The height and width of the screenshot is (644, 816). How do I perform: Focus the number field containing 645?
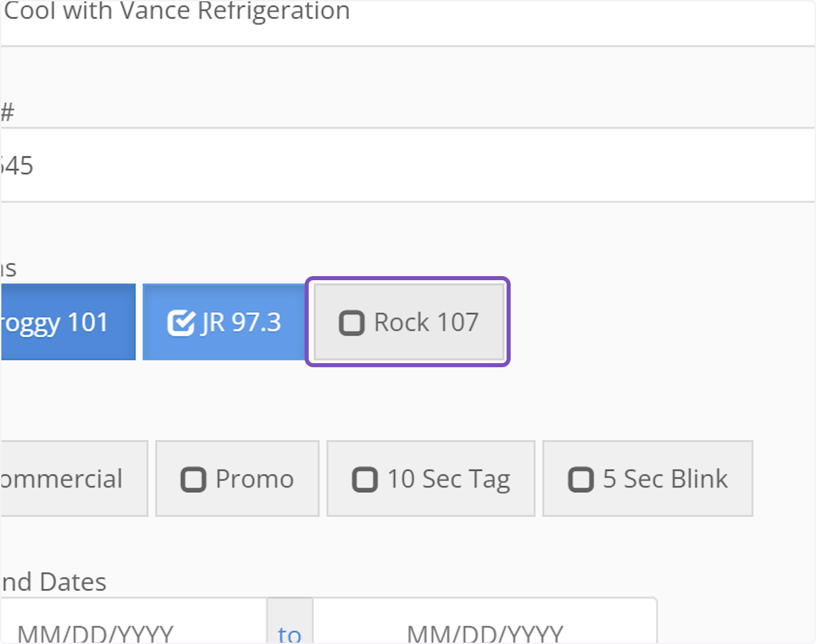tap(408, 165)
